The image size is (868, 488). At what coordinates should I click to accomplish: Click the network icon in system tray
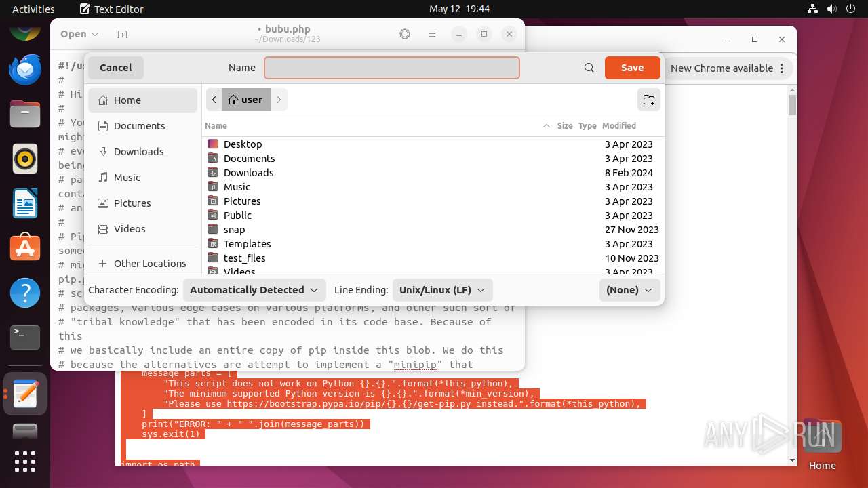(813, 9)
